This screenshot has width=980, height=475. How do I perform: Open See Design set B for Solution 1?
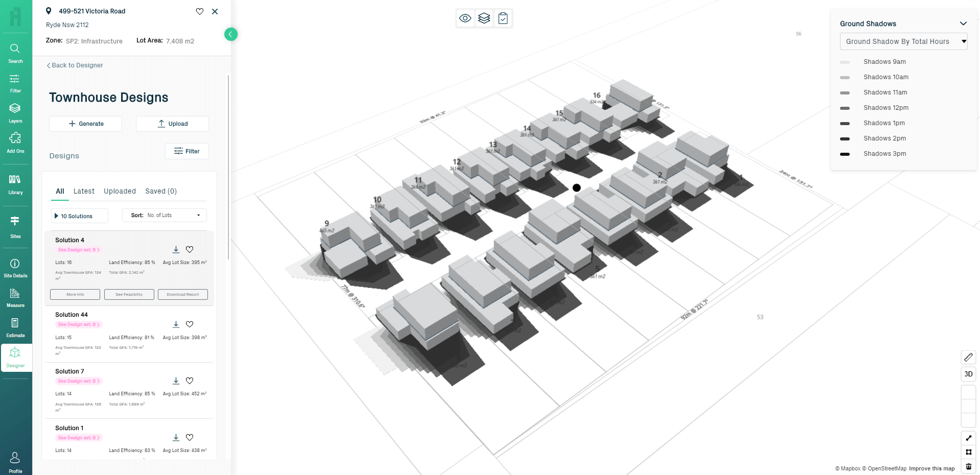point(79,438)
